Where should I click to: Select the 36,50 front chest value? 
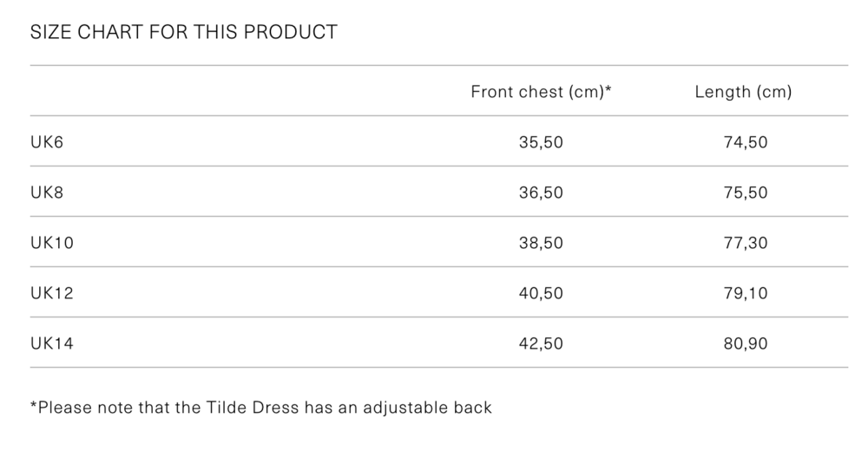coord(541,193)
